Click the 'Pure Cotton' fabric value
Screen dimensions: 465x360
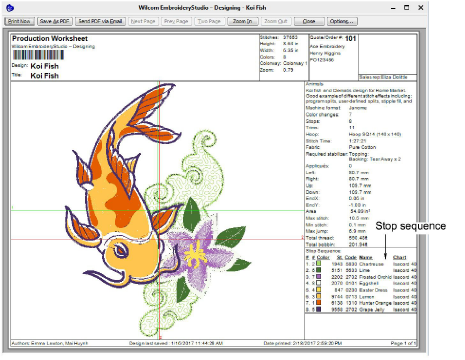(362, 147)
